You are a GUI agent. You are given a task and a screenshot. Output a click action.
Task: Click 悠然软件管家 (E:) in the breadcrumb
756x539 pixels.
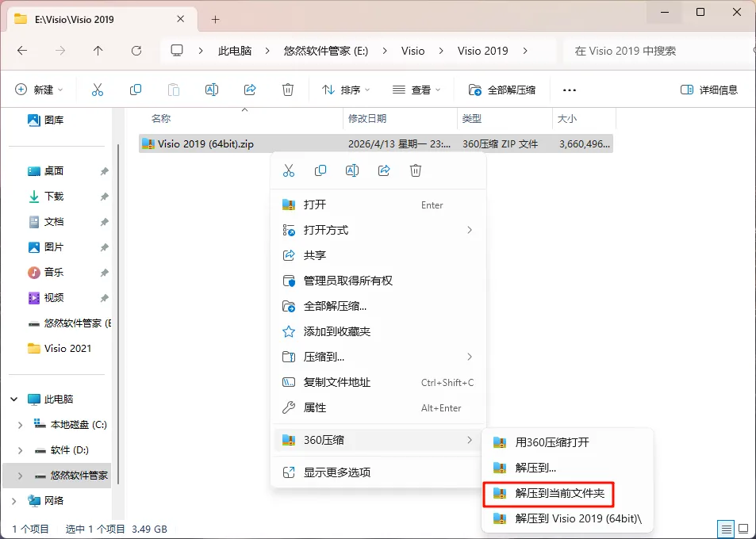point(326,51)
